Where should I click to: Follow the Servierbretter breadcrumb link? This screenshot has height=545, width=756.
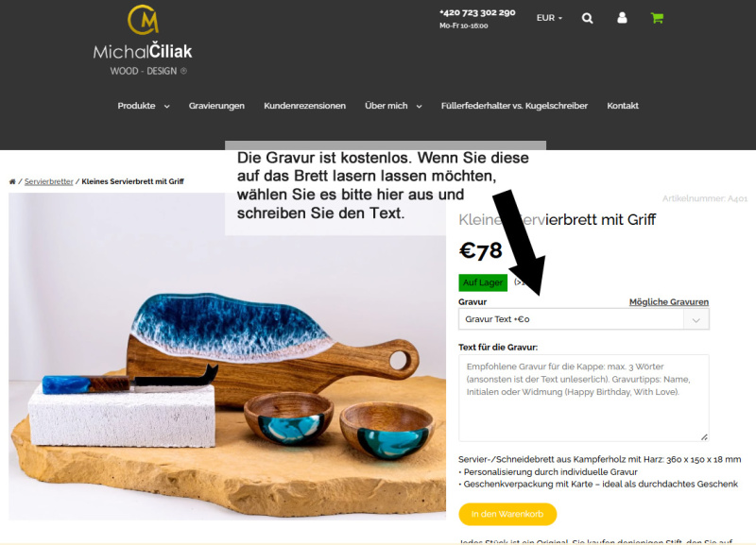pyautogui.click(x=49, y=181)
